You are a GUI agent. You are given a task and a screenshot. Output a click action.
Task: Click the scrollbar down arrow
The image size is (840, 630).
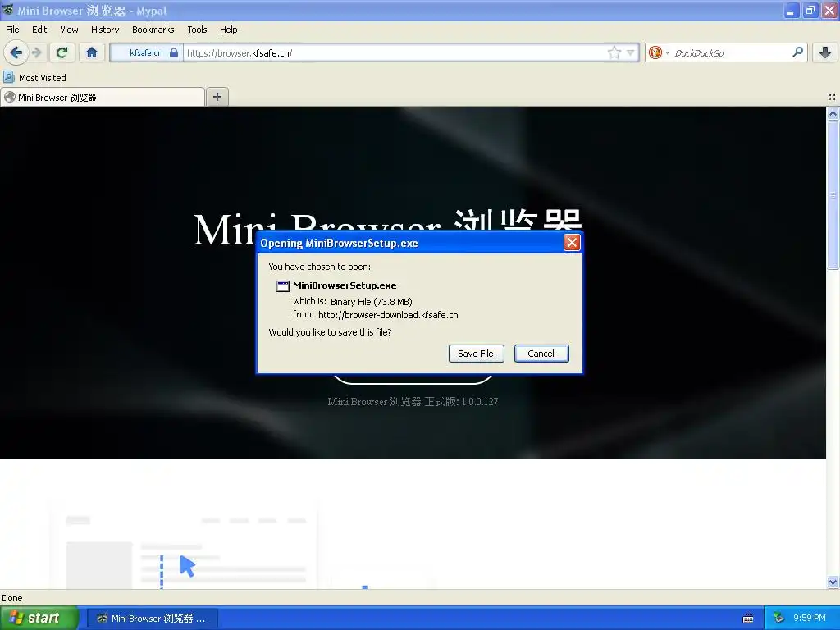(x=833, y=582)
